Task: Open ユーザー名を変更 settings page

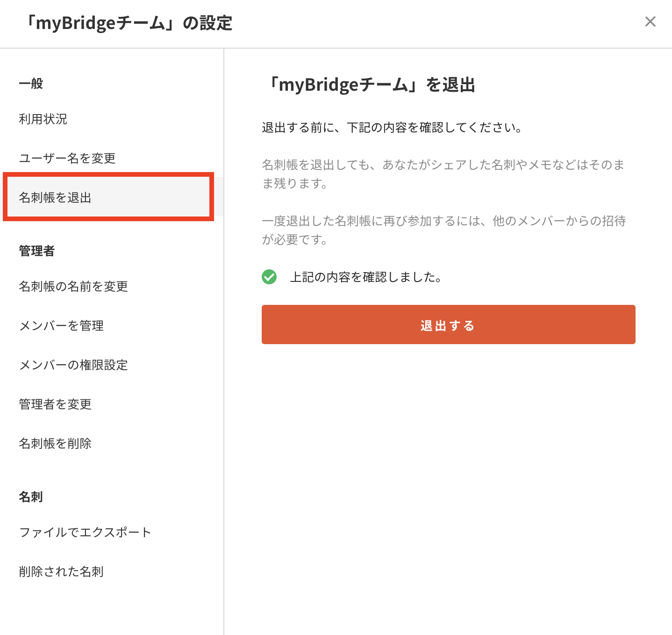Action: click(67, 158)
